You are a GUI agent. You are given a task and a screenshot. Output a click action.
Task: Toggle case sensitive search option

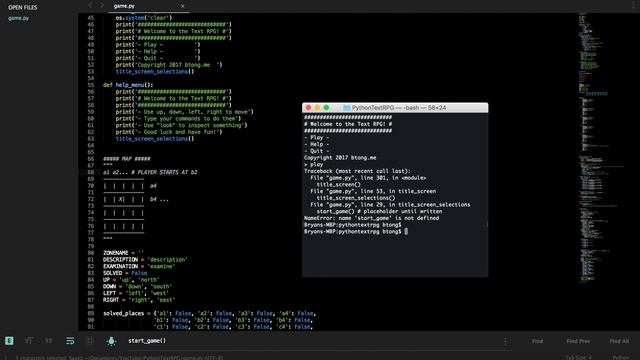point(29,341)
